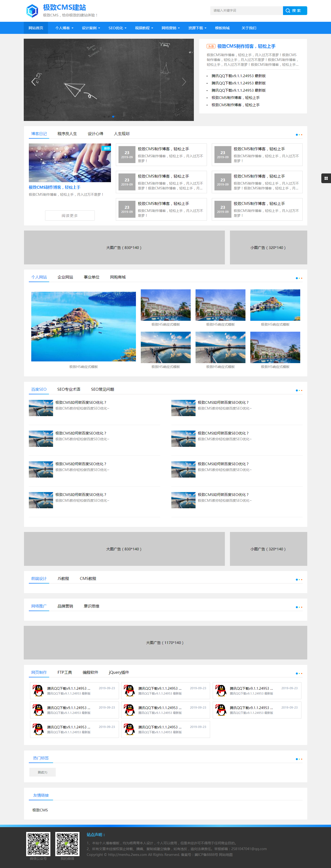Image resolution: width=331 pixels, height=868 pixels.
Task: Click the 阅读更多 button
Action: point(70,216)
